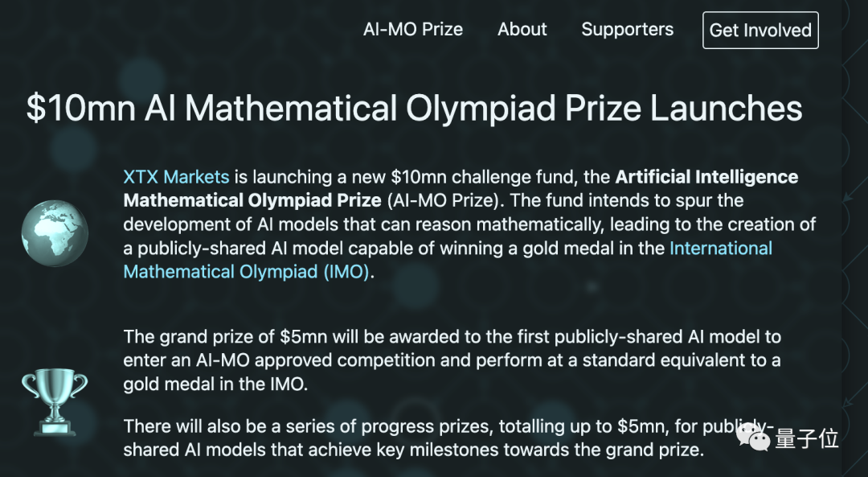This screenshot has width=868, height=477.
Task: Click the bold Artificial Intelligence Mathematical Olympiad Prize text
Action: (461, 188)
